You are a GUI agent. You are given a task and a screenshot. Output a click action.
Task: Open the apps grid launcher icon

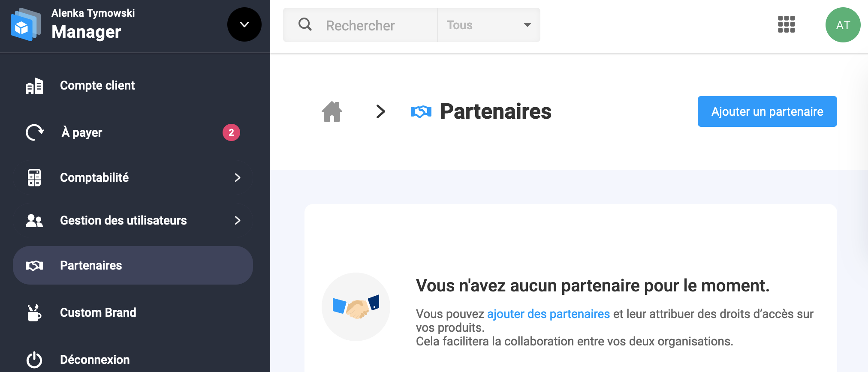(x=786, y=24)
